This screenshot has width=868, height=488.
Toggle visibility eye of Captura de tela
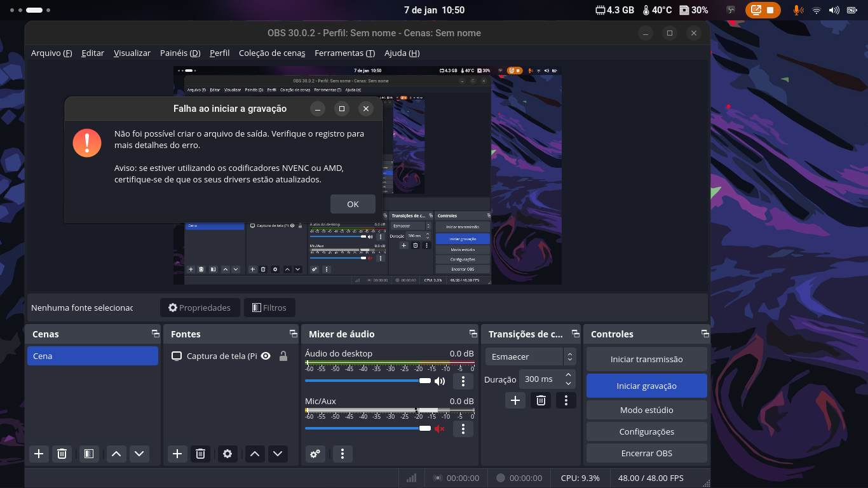click(x=266, y=356)
